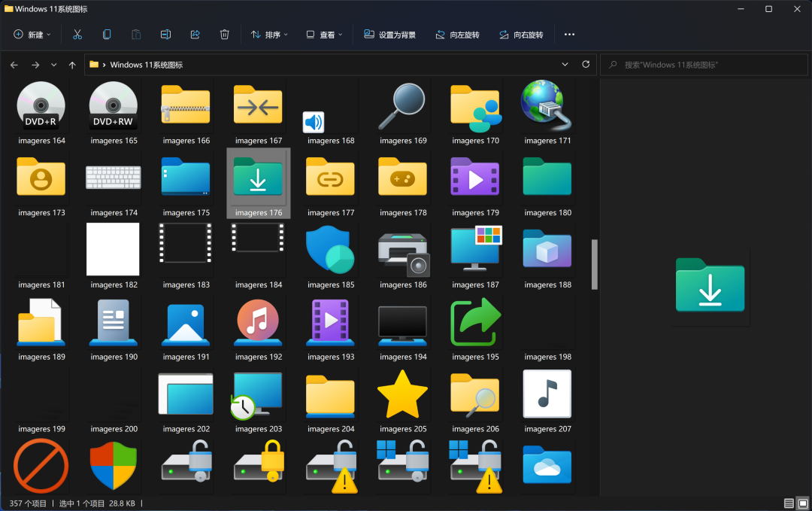
Task: Click the preview pane download folder image
Action: tap(710, 285)
